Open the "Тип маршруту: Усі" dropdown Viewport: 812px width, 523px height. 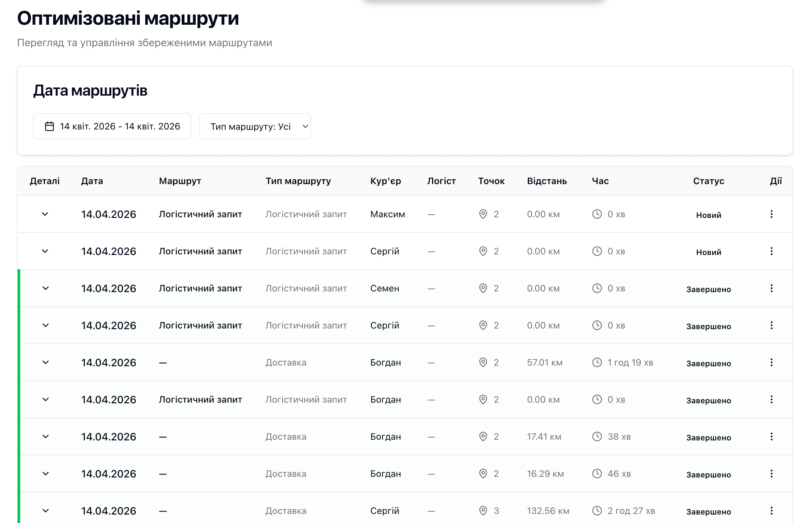(x=255, y=126)
